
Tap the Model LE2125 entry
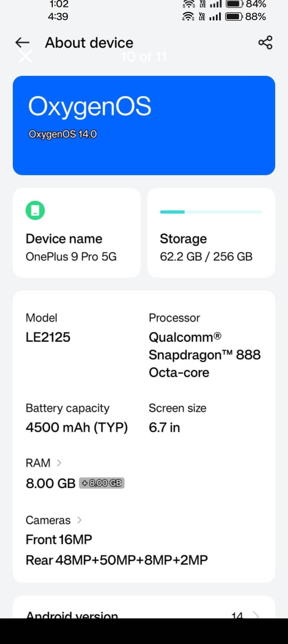pyautogui.click(x=48, y=328)
